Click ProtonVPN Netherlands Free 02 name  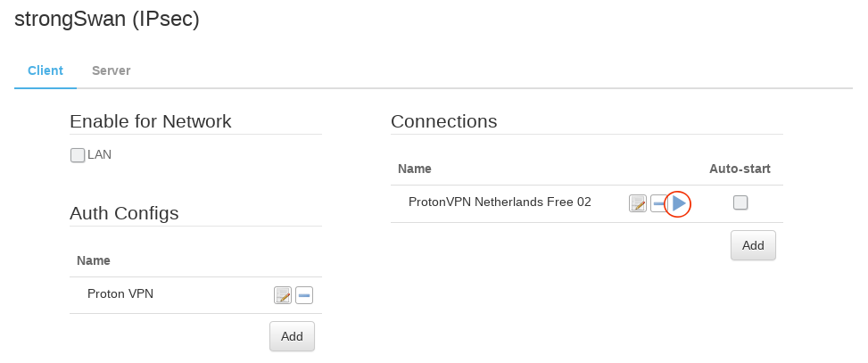(500, 202)
